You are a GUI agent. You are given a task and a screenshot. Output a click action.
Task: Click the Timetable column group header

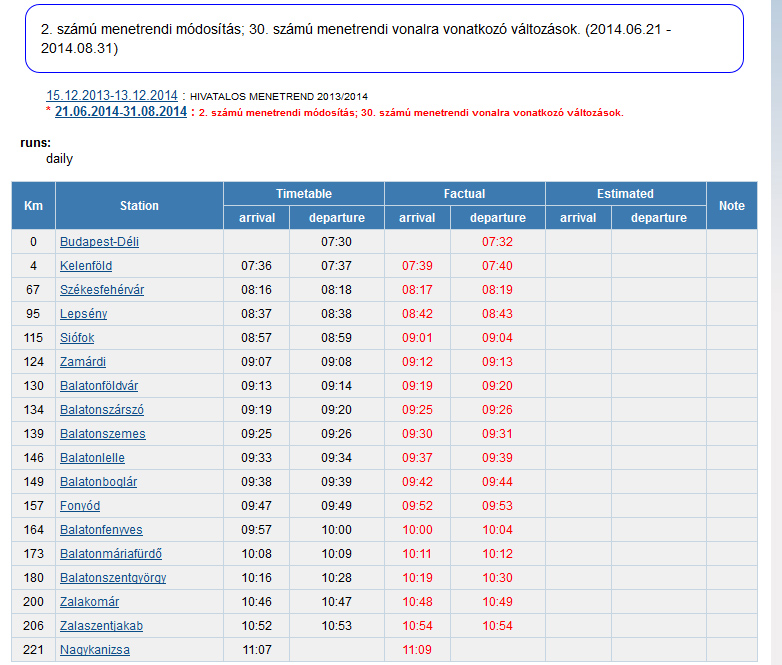[304, 194]
